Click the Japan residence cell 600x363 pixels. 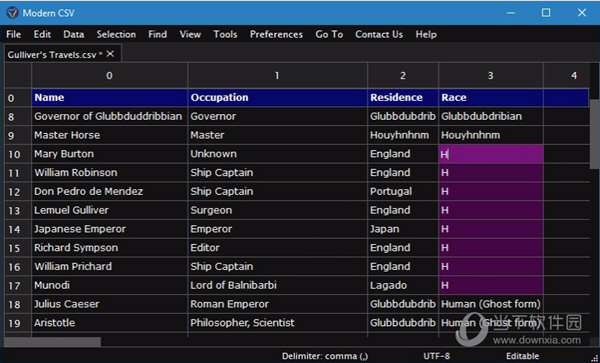pyautogui.click(x=403, y=229)
